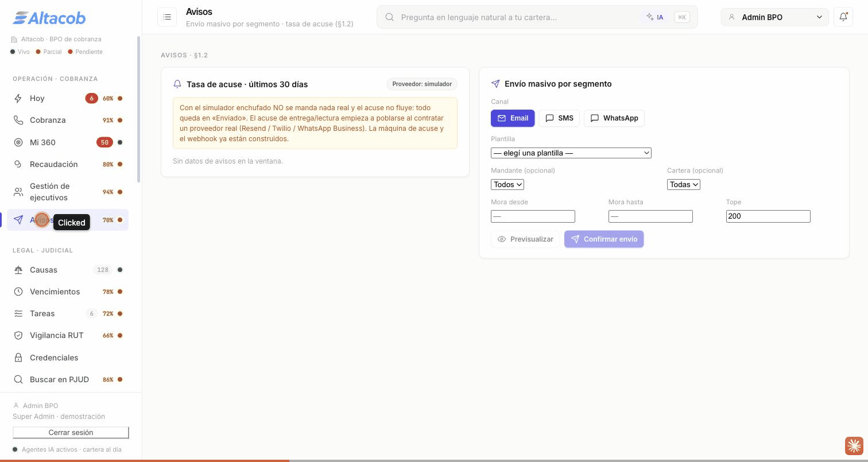Image resolution: width=868 pixels, height=462 pixels.
Task: Expand the Admin BPO user menu
Action: [774, 17]
